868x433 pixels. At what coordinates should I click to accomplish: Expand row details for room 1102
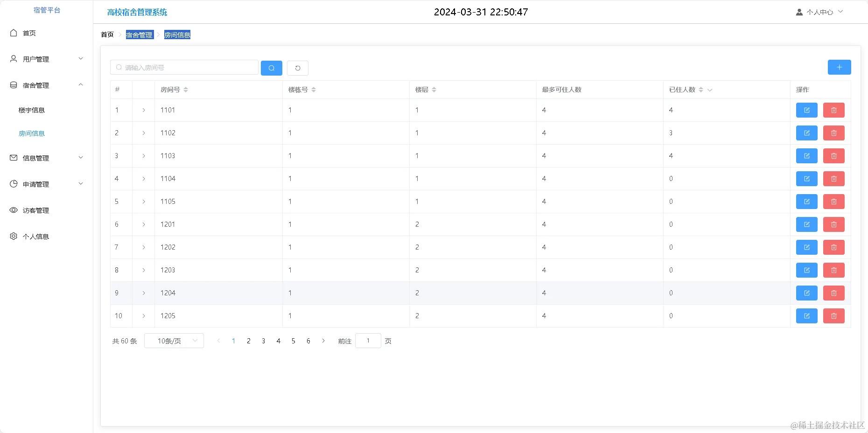tap(143, 133)
